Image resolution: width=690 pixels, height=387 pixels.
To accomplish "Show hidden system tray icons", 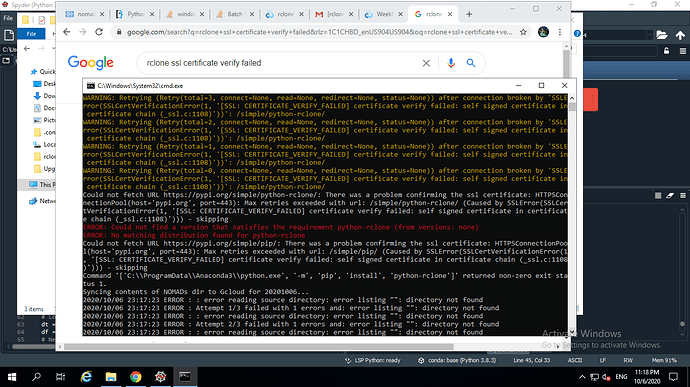I will coord(582,377).
